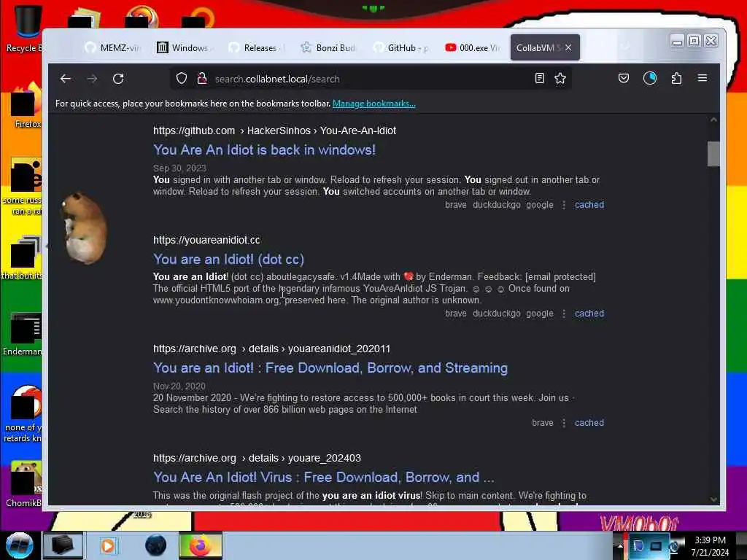Open the extensions puzzle piece icon
Image resolution: width=747 pixels, height=560 pixels.
point(676,78)
